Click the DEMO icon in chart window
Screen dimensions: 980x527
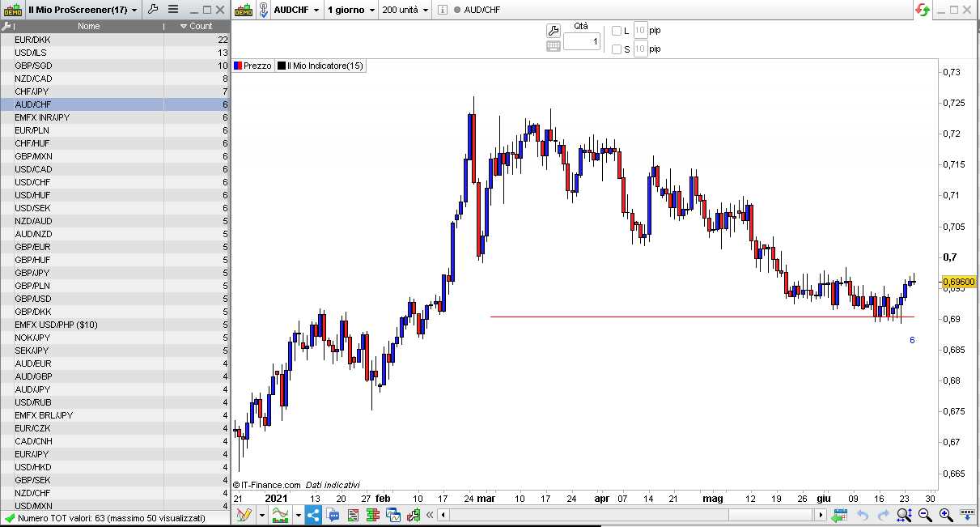click(244, 10)
